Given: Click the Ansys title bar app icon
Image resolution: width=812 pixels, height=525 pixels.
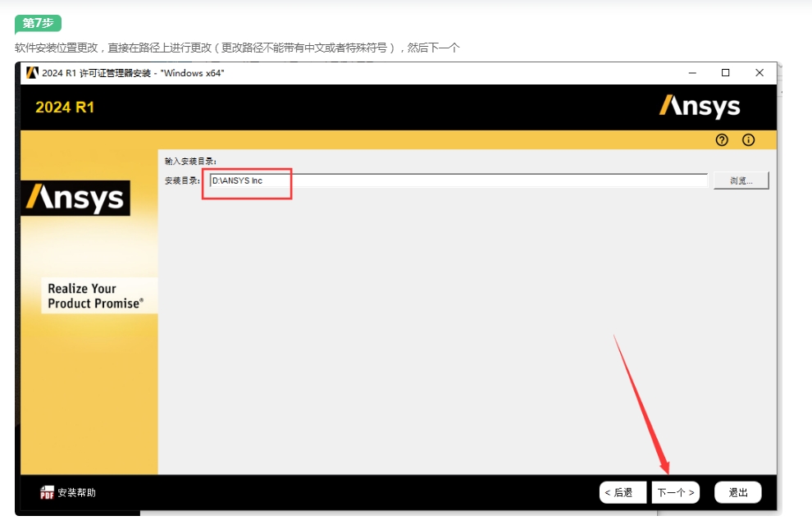Looking at the screenshot, I should coord(32,73).
